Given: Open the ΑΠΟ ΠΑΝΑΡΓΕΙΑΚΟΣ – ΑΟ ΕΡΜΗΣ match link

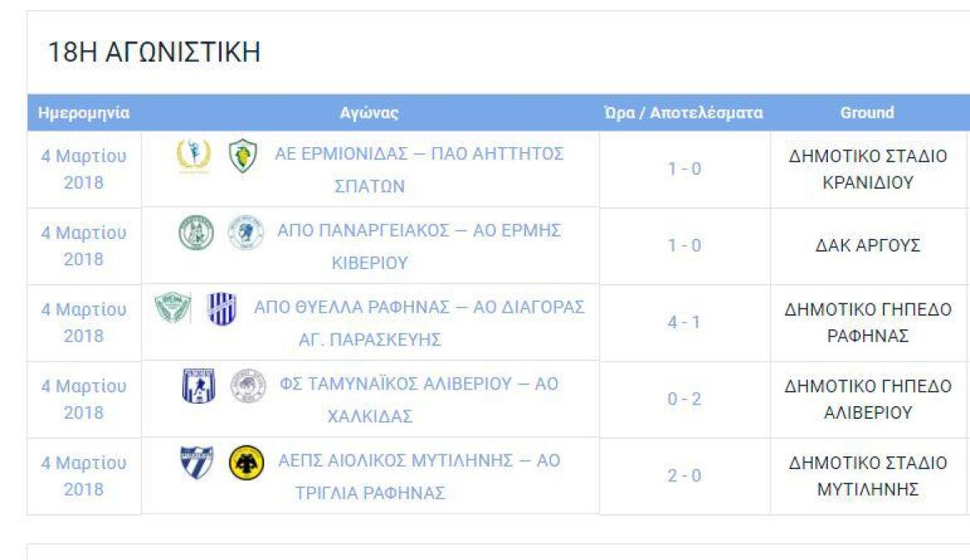Looking at the screenshot, I should click(x=419, y=246).
